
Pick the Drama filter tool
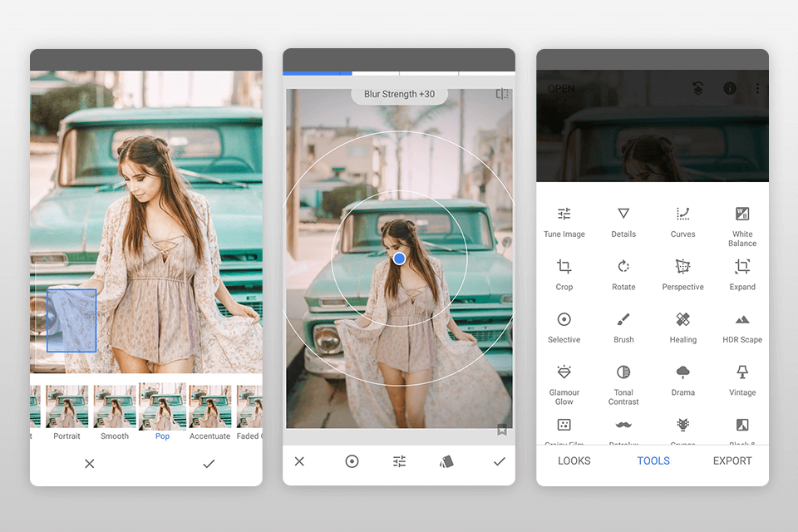tap(682, 379)
